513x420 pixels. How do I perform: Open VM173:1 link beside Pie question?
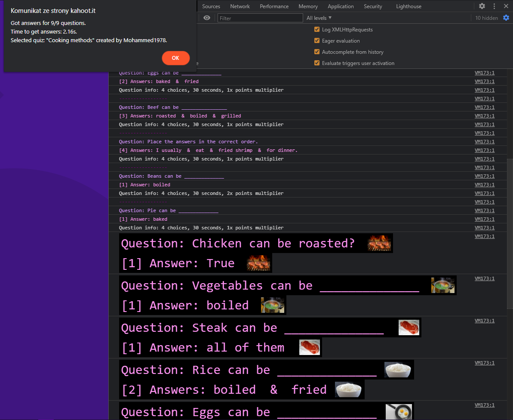[485, 210]
